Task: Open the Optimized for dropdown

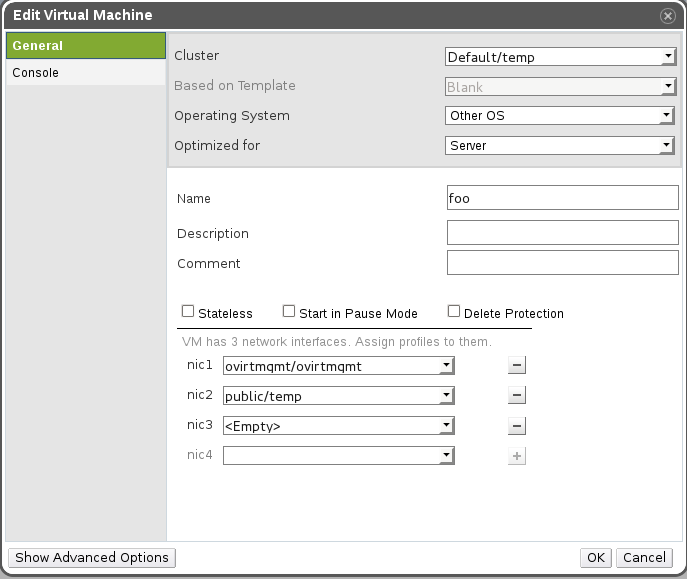Action: (561, 146)
